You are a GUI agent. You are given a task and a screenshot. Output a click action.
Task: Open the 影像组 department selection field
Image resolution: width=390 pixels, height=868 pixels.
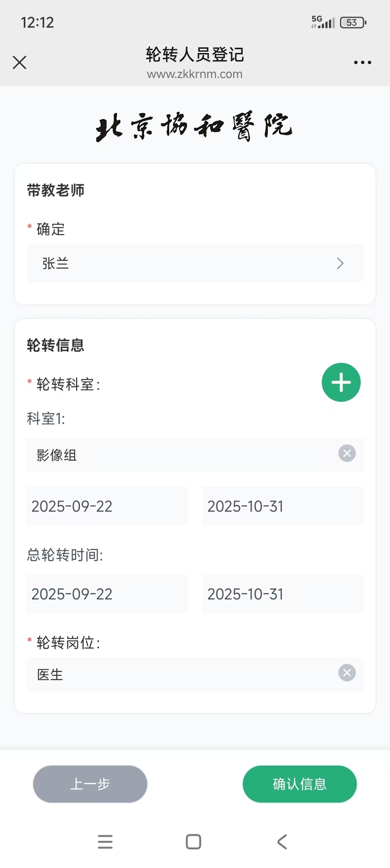pos(180,455)
